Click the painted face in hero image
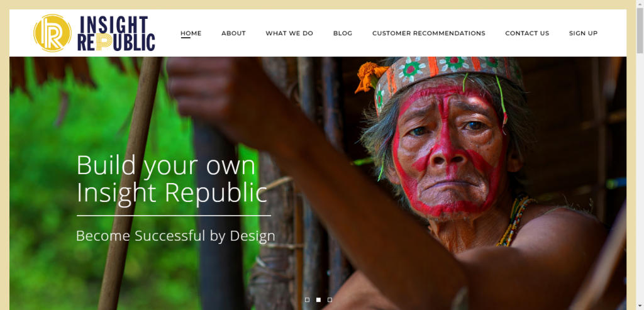Viewport: 644px width, 310px height. point(448,153)
